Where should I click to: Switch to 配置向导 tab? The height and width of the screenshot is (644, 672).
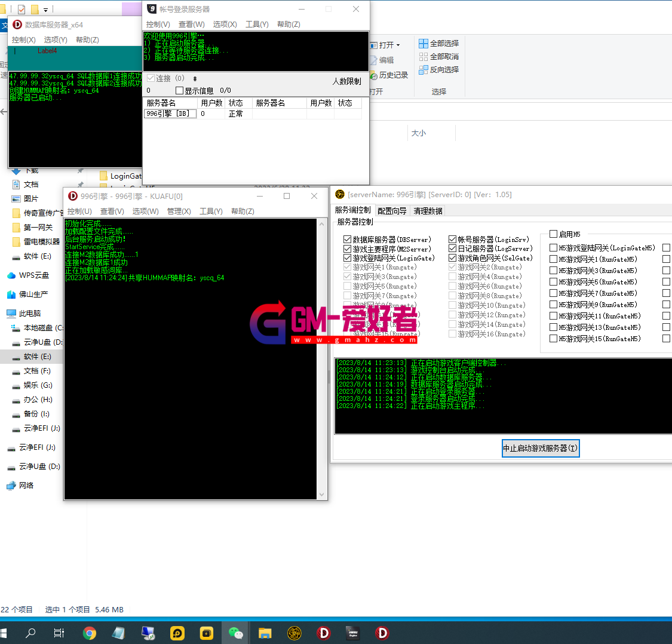(392, 210)
